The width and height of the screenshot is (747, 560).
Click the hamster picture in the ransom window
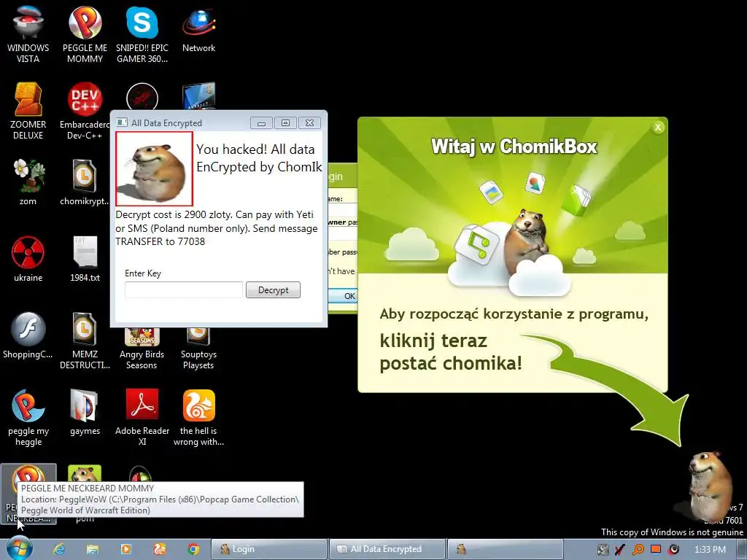[154, 169]
